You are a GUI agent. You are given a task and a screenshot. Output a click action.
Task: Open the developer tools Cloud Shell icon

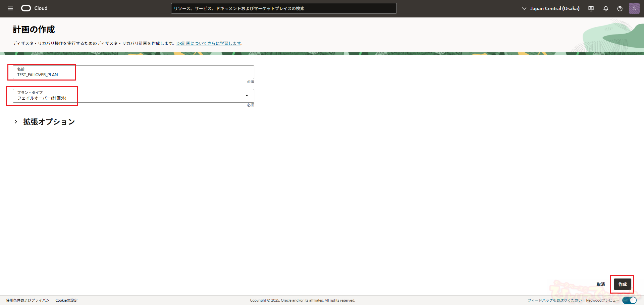(591, 9)
